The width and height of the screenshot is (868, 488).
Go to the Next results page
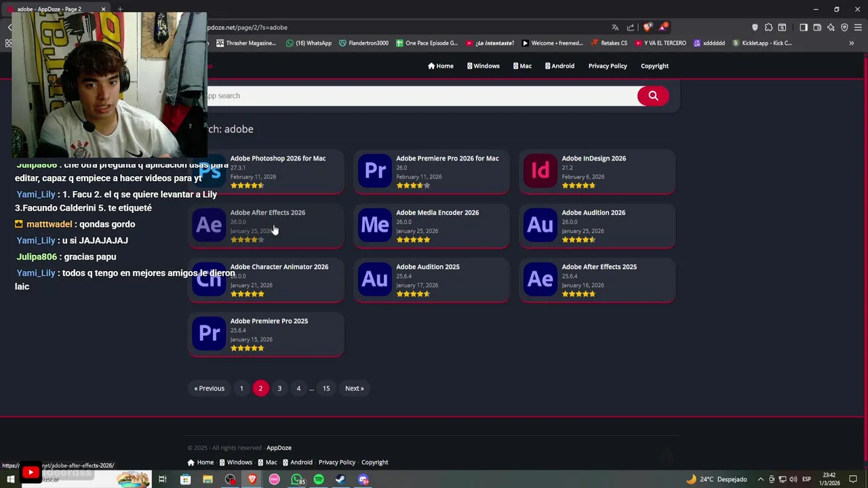click(354, 388)
